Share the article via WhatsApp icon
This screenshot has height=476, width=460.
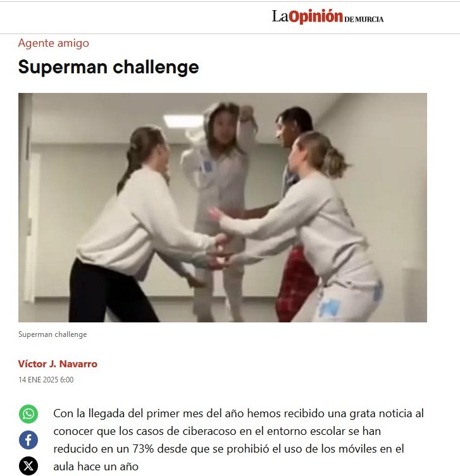pos(28,414)
